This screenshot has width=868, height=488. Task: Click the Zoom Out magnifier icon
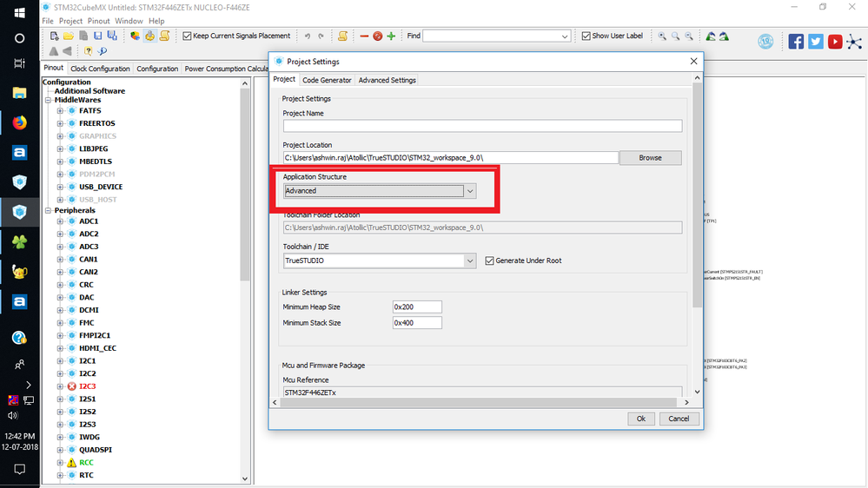click(x=689, y=36)
